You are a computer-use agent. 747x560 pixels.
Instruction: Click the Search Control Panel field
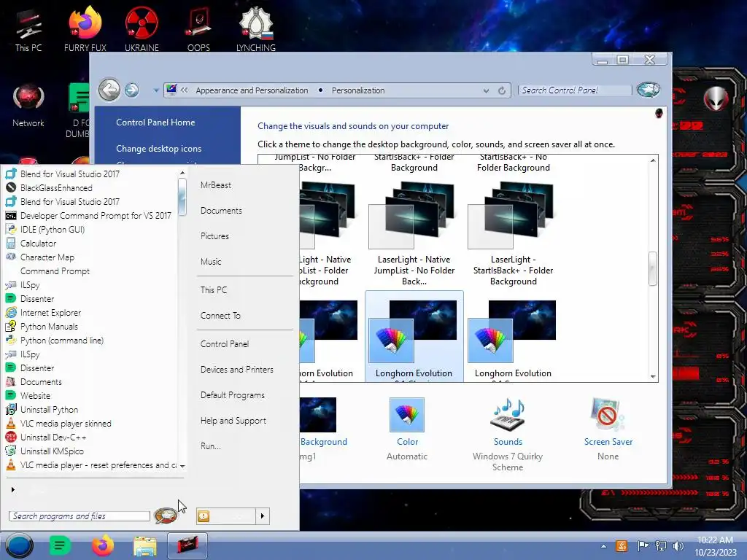point(575,90)
